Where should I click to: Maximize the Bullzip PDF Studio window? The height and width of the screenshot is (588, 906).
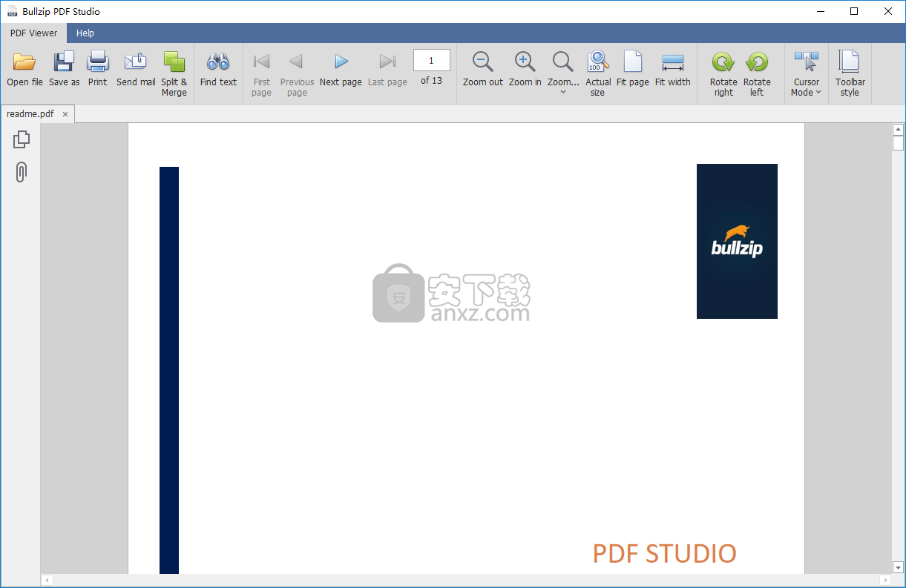click(x=854, y=11)
